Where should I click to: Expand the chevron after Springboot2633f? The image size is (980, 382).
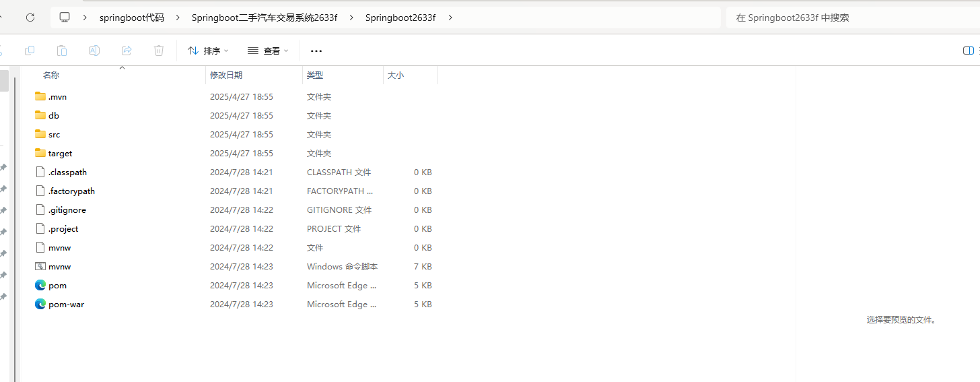click(450, 18)
